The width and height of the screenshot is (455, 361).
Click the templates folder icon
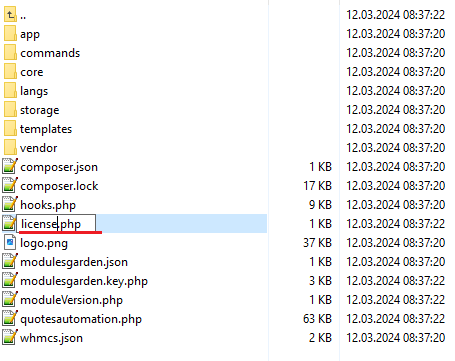coord(10,129)
